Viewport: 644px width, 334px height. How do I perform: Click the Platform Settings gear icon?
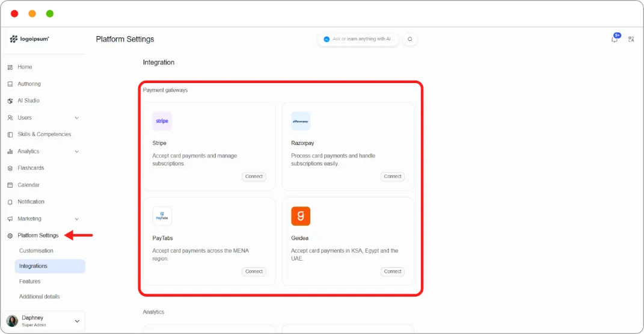pyautogui.click(x=10, y=236)
